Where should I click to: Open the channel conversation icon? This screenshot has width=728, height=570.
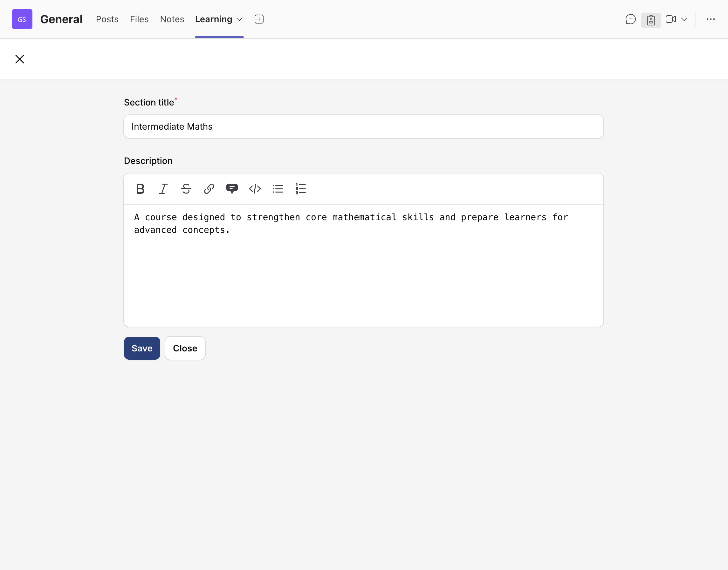coord(630,19)
